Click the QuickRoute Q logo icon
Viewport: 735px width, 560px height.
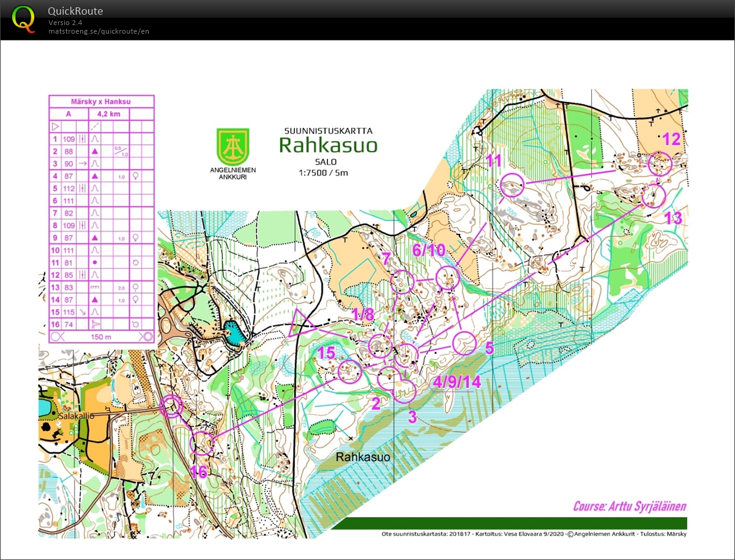click(x=24, y=19)
